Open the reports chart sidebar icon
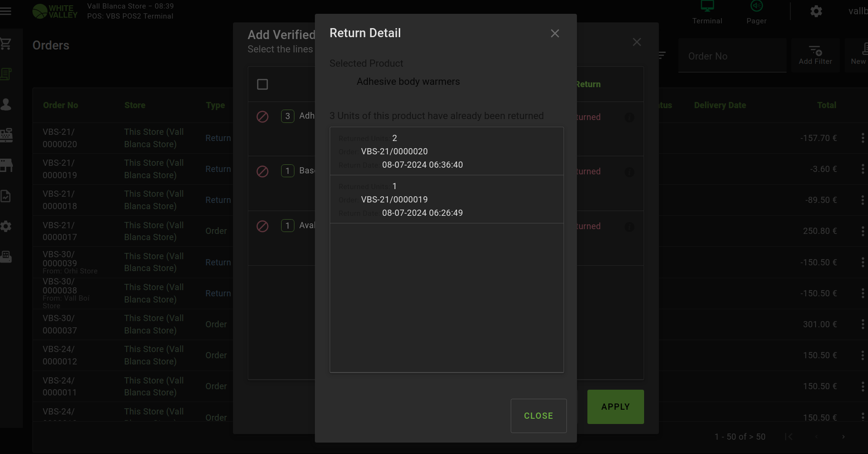 [6, 196]
